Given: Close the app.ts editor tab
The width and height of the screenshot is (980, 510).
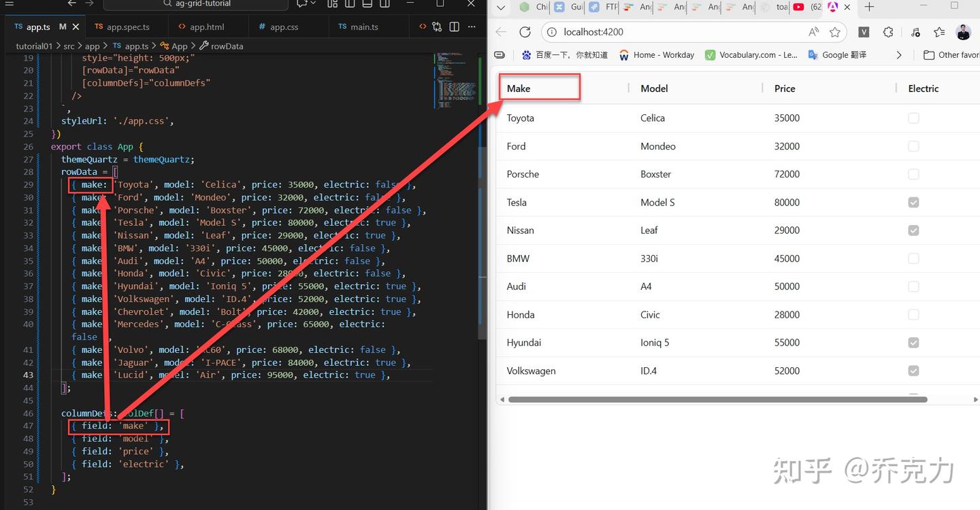Looking at the screenshot, I should point(76,27).
